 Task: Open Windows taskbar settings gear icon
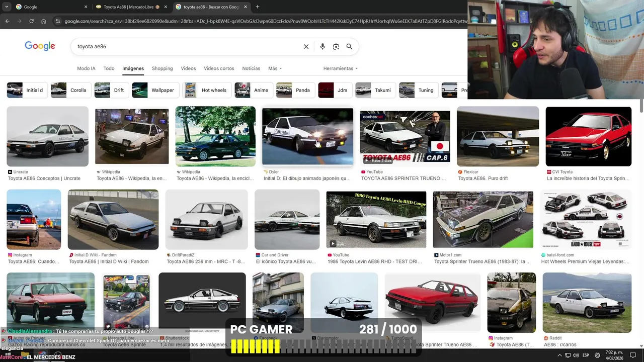(597, 356)
